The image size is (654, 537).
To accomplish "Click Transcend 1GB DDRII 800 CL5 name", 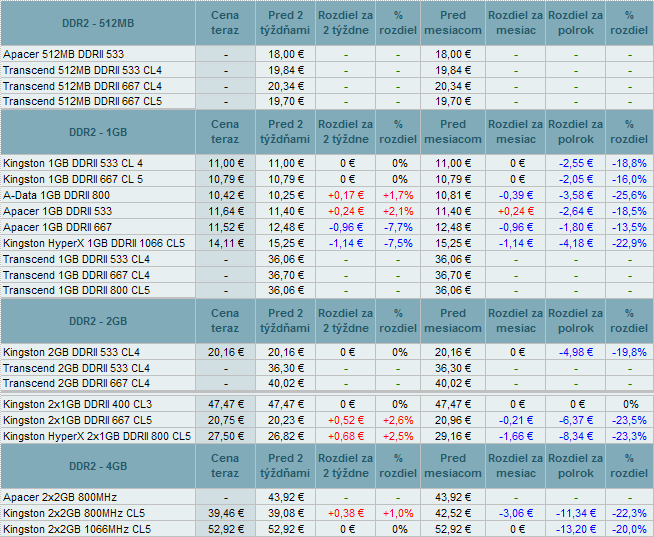I will 76,290.
